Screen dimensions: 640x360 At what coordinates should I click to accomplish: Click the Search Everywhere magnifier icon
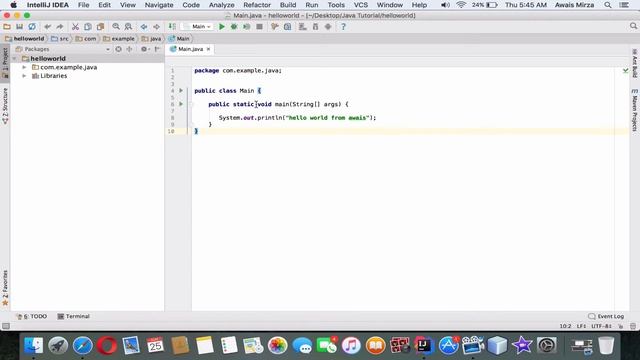(633, 26)
